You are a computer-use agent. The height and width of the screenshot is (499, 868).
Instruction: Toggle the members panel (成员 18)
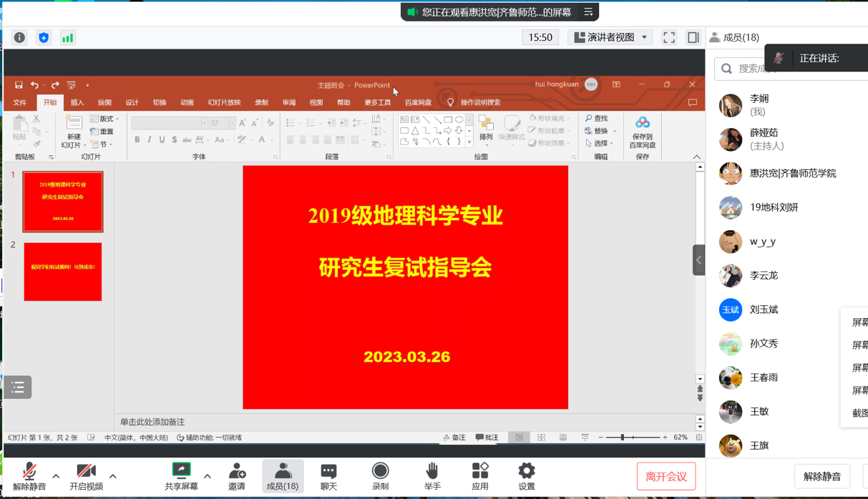[283, 475]
